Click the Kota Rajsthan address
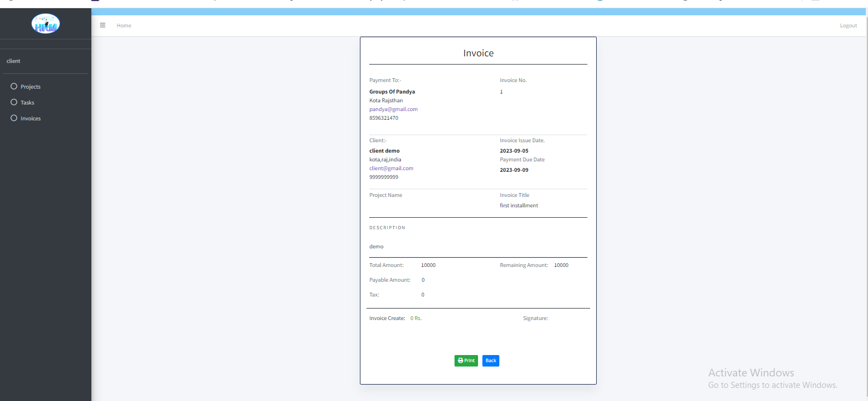The image size is (868, 401). pos(386,101)
